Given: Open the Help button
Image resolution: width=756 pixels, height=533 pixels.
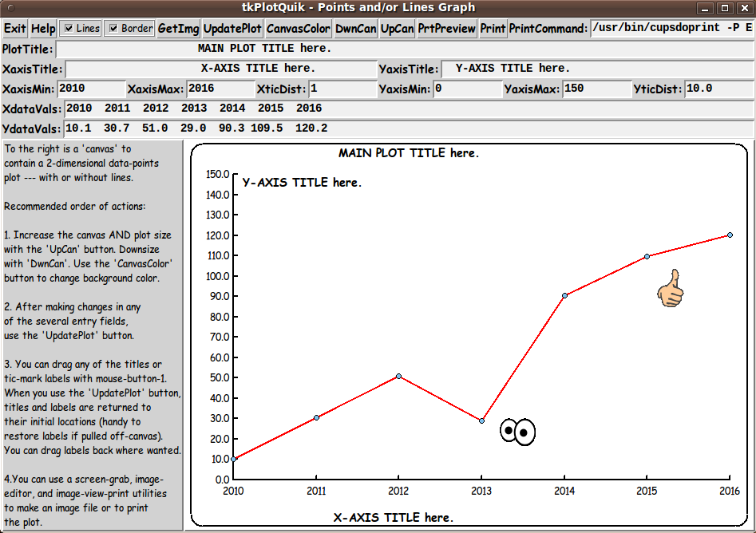Looking at the screenshot, I should pyautogui.click(x=43, y=29).
